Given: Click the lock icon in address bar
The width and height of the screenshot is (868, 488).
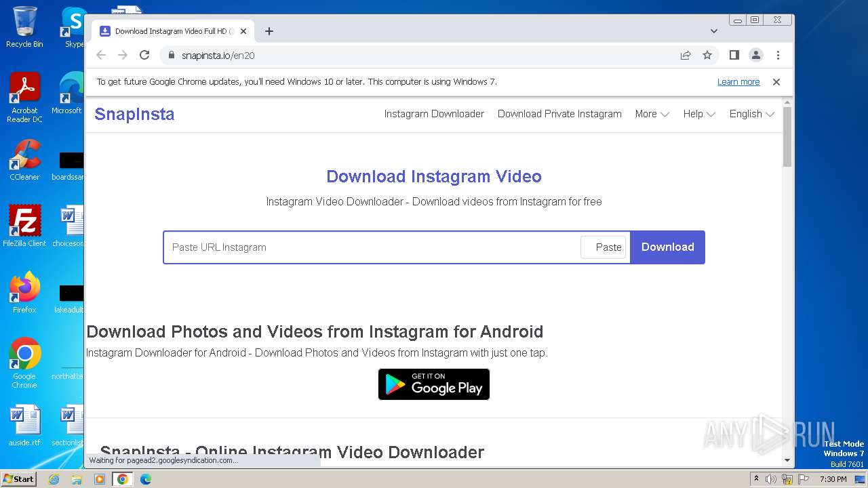Looking at the screenshot, I should pyautogui.click(x=172, y=55).
